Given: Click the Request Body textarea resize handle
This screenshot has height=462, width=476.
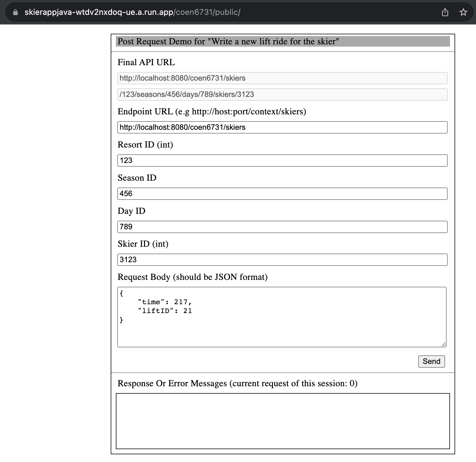Looking at the screenshot, I should coord(443,344).
